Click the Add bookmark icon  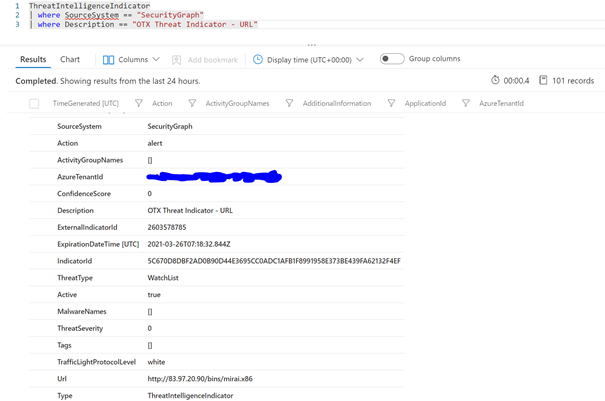176,60
